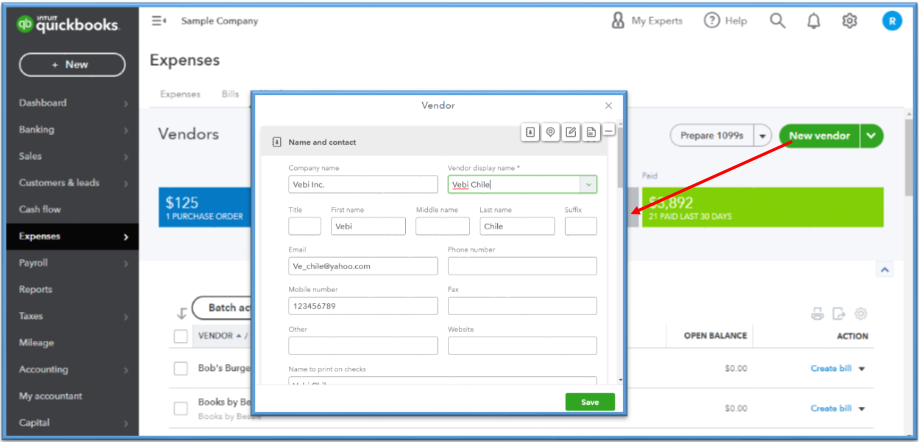Open Vendor display name dropdown
The height and width of the screenshot is (442, 919).
(588, 185)
